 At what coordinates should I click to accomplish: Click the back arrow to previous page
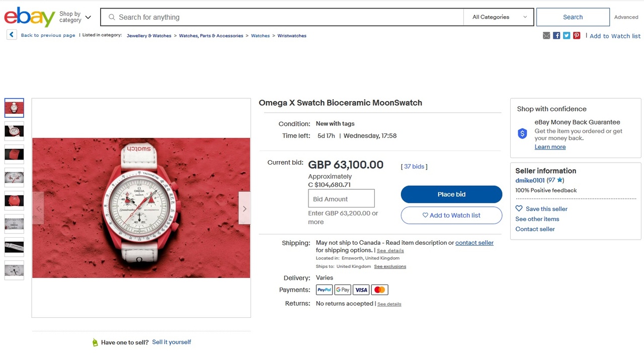[x=12, y=35]
